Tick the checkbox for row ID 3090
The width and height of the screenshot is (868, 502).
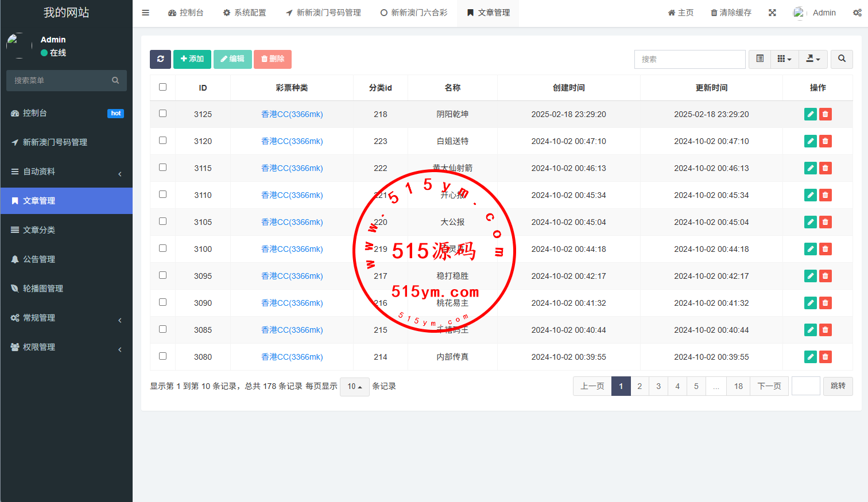click(x=162, y=302)
